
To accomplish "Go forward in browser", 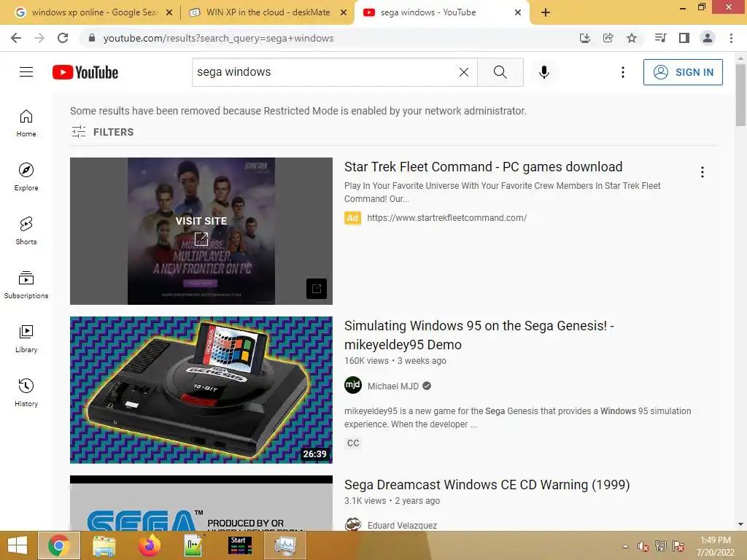I will [x=39, y=38].
